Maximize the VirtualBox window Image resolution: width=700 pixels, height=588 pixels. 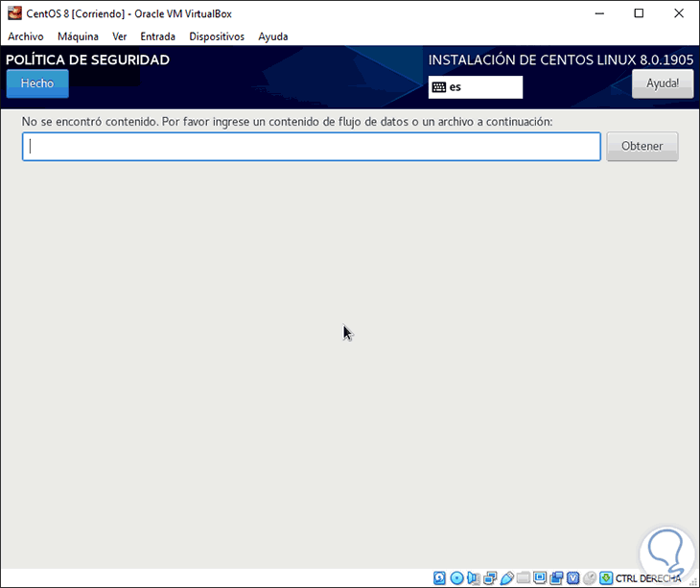[639, 13]
